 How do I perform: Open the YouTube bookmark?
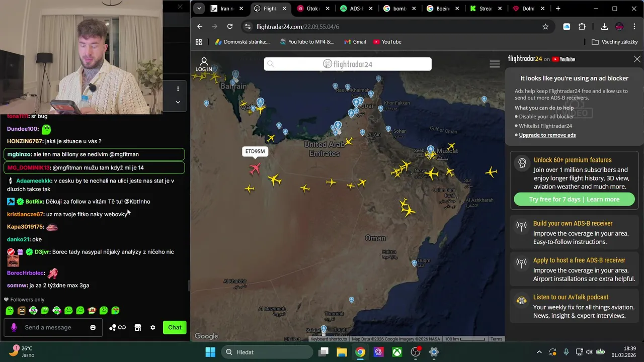[x=387, y=42]
